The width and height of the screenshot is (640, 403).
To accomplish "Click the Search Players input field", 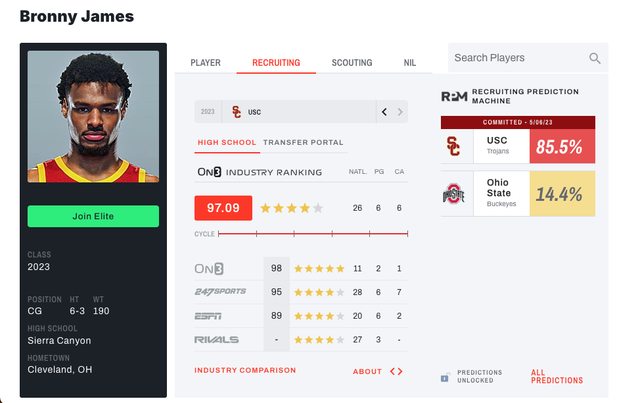I will [517, 58].
